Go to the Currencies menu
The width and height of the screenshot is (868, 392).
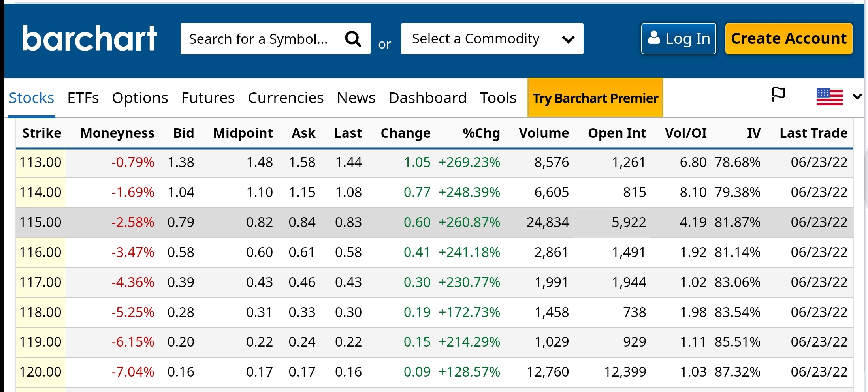click(286, 98)
